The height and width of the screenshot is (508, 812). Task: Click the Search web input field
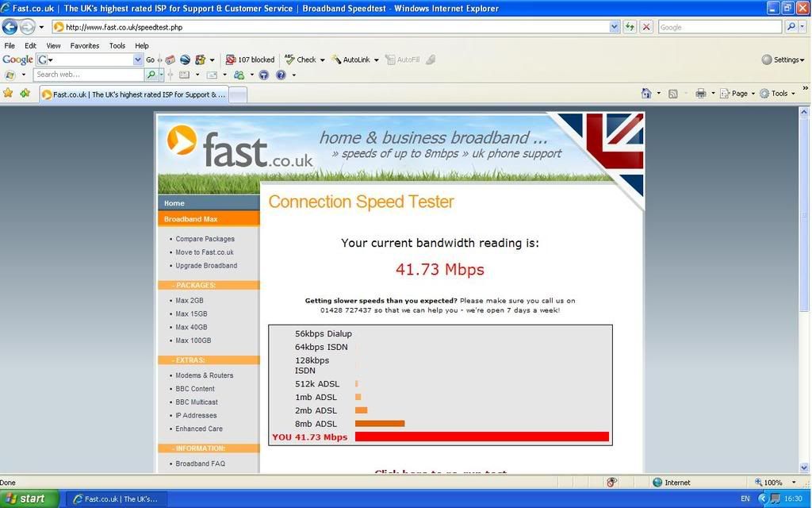pyautogui.click(x=89, y=75)
